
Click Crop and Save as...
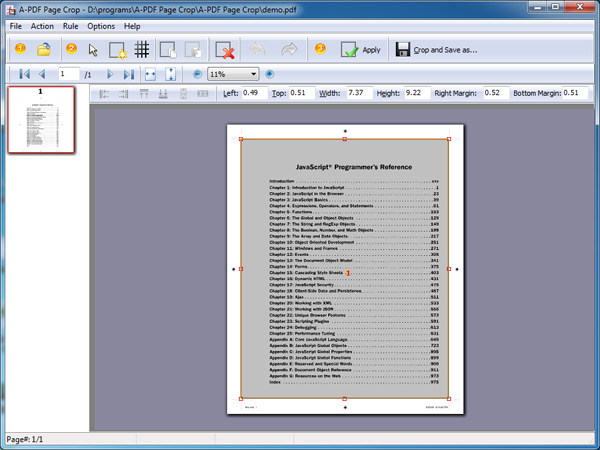[436, 50]
